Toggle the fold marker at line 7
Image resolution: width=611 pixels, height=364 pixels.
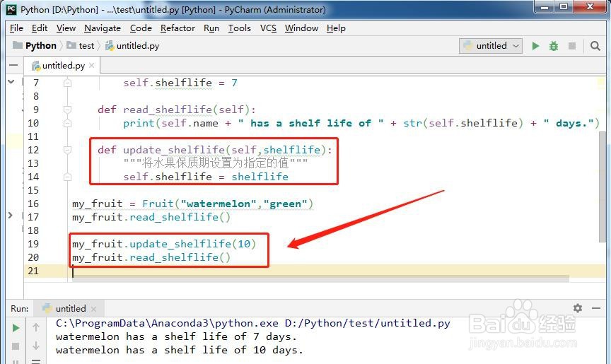pyautogui.click(x=67, y=83)
